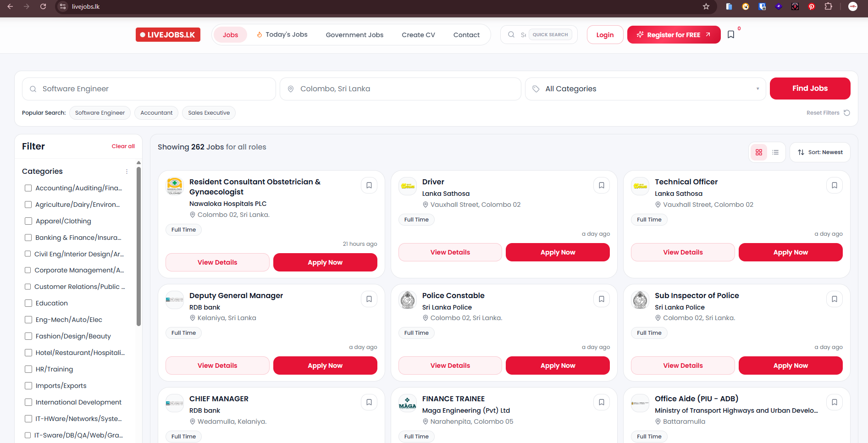868x443 pixels.
Task: Clear all filters
Action: tap(123, 146)
